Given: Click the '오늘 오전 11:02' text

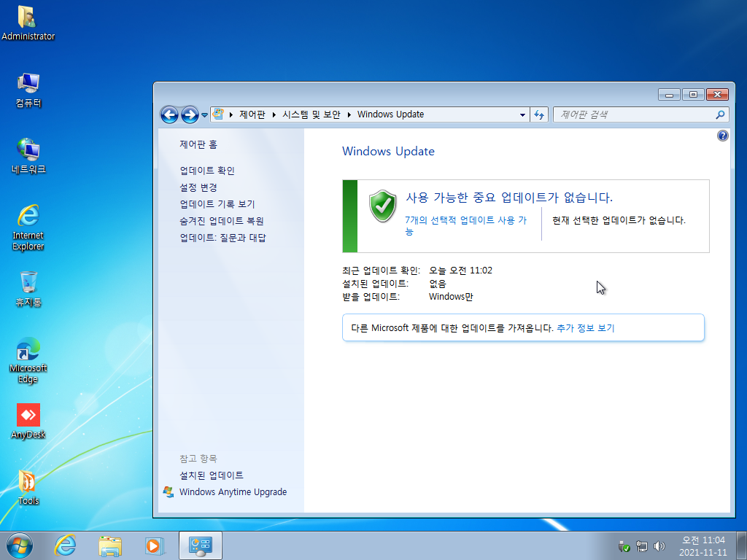Looking at the screenshot, I should [x=460, y=271].
